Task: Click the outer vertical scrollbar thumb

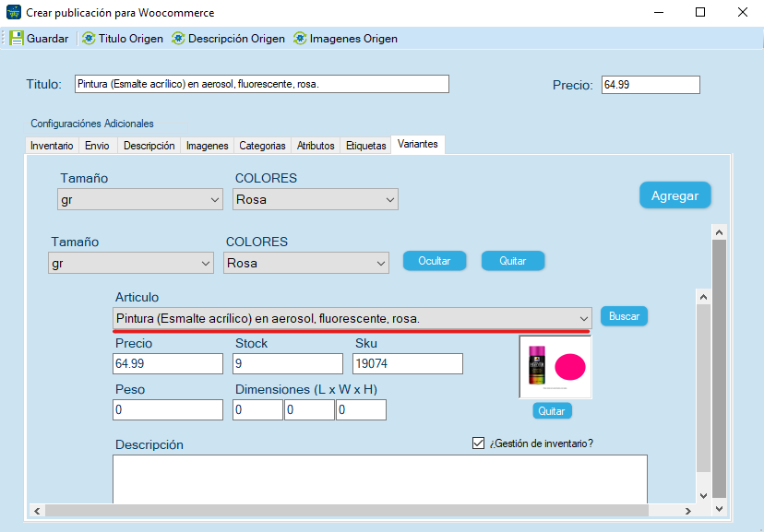Action: tap(719, 369)
